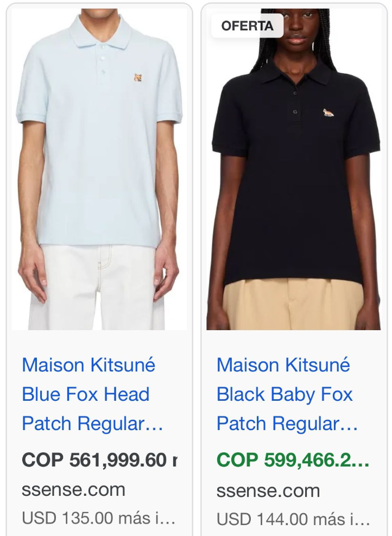Viewport: 392px width, 536px height.
Task: Click the beige trousers in the black polo photo
Action: (294, 304)
